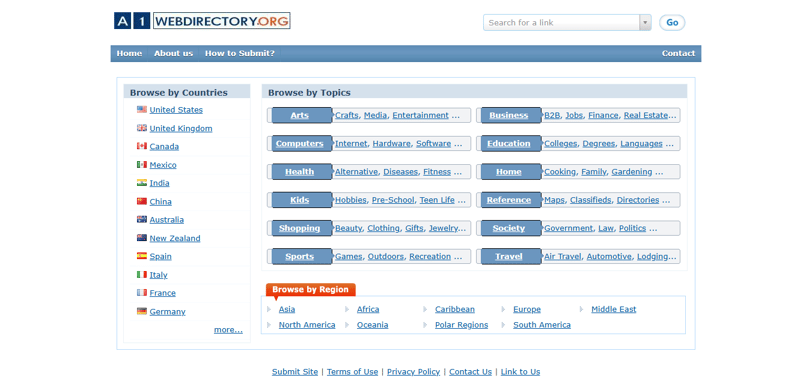Follow the United States country link
Image resolution: width=812 pixels, height=384 pixels.
coord(176,110)
